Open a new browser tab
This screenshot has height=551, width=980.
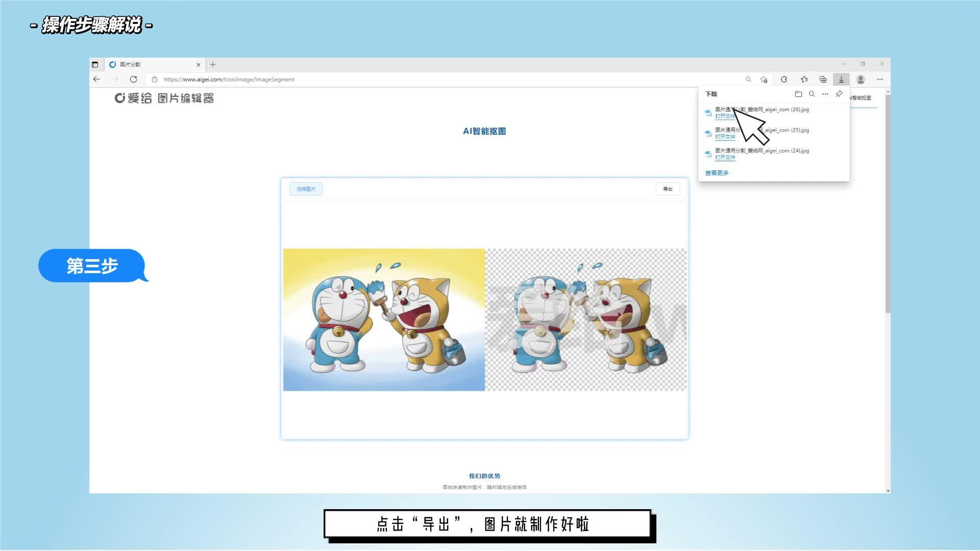(213, 65)
